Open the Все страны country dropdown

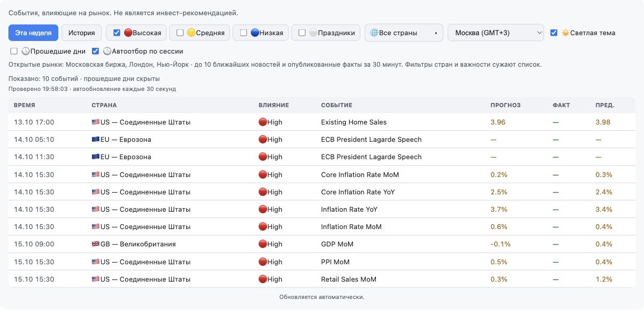pyautogui.click(x=404, y=33)
